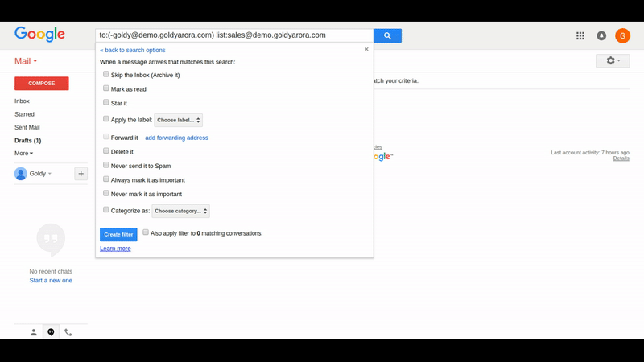Enable the Delete it checkbox
Screen dimensions: 644x362
coord(106,151)
